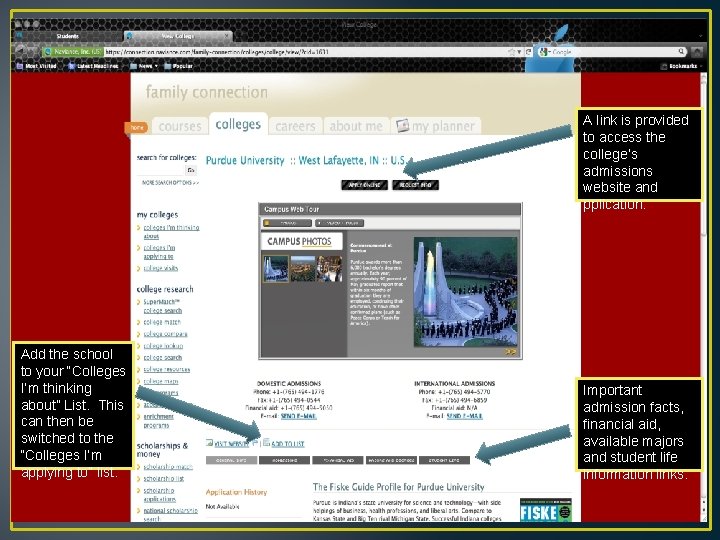Image resolution: width=720 pixels, height=540 pixels.
Task: Select first campus photo thumbnail
Action: 276,269
